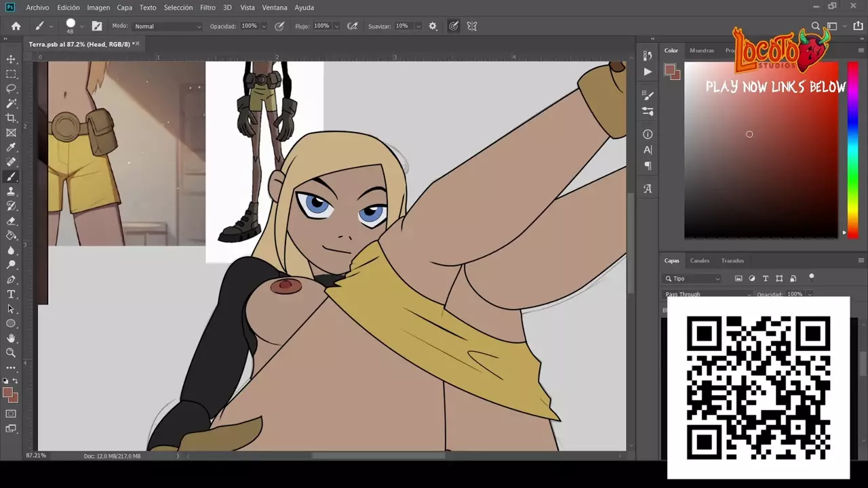The image size is (868, 488).
Task: Switch to the Hand tool
Action: (11, 338)
